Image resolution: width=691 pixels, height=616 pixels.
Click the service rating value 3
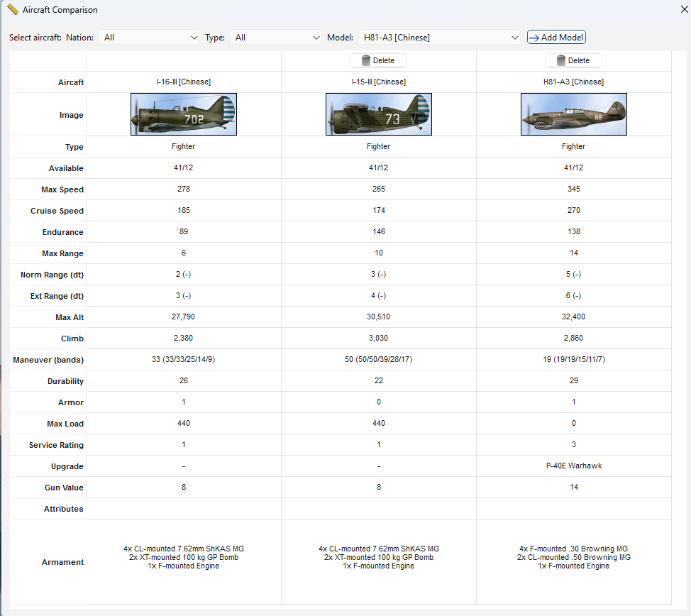(574, 444)
